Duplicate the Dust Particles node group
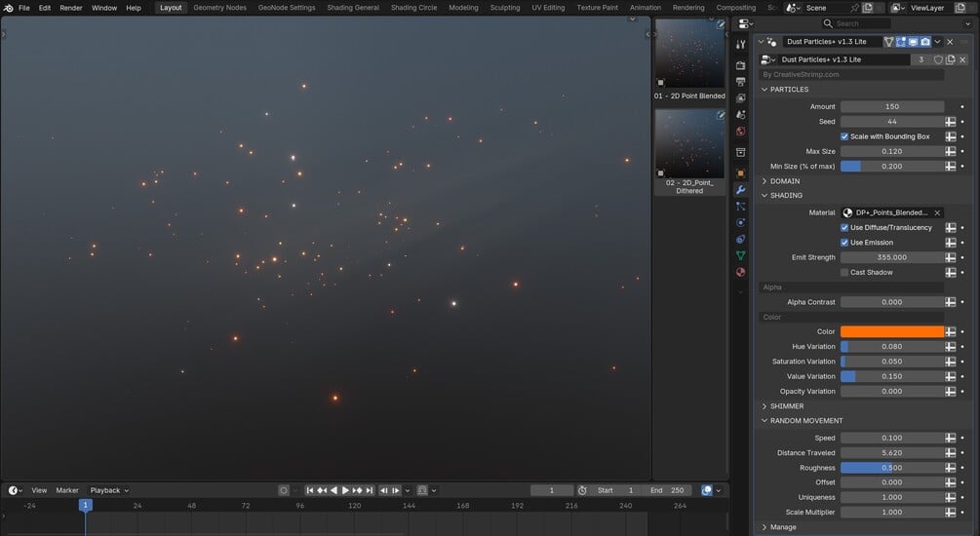 coord(951,59)
